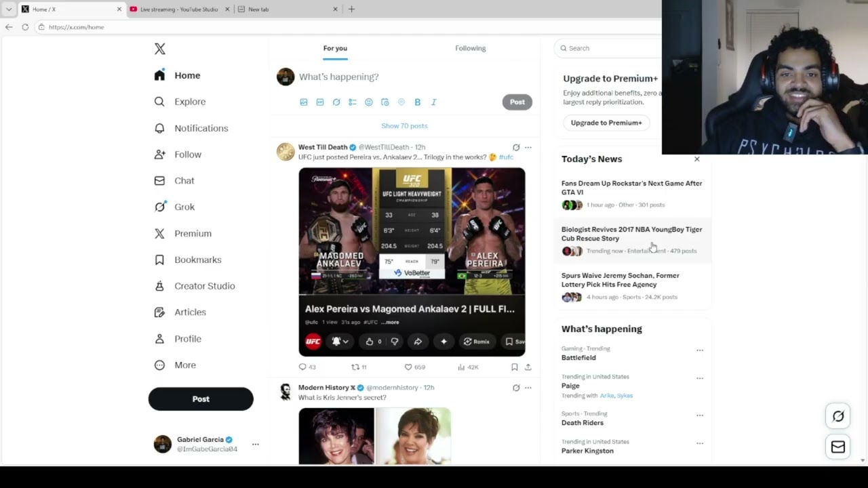Open options for Battlefield trend
This screenshot has height=488, width=868.
700,350
